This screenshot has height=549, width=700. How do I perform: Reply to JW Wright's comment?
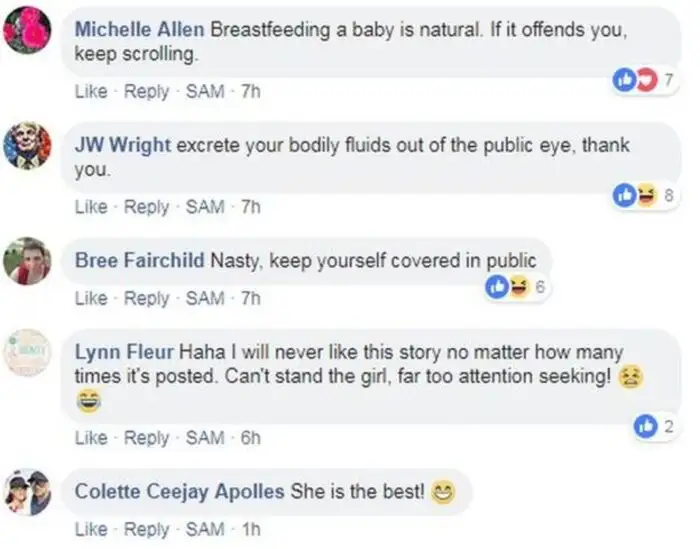click(146, 207)
